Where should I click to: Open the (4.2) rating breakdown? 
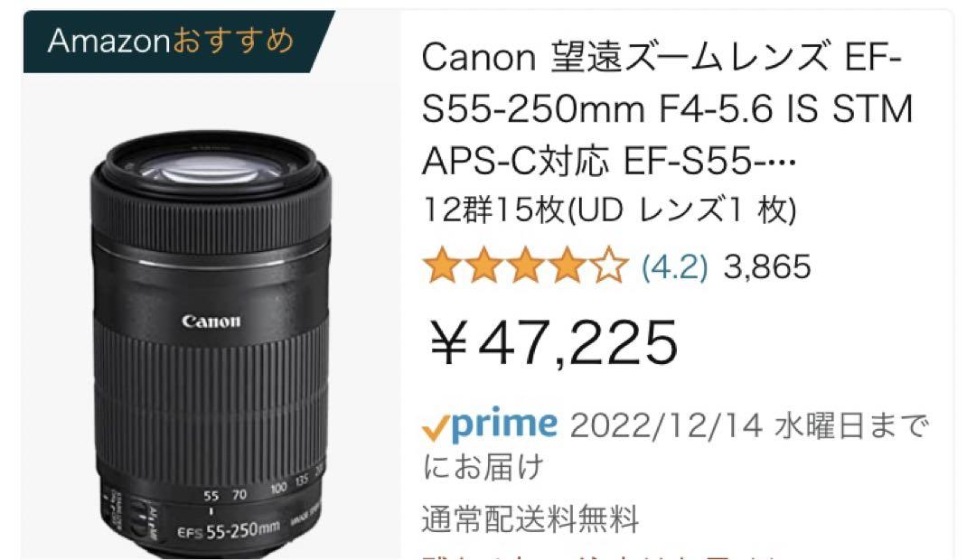[674, 267]
